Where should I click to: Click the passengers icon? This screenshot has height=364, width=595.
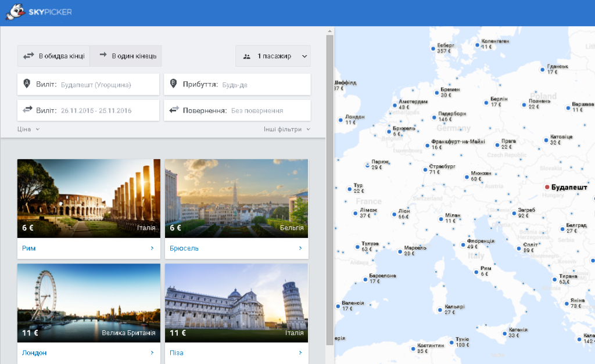click(246, 56)
